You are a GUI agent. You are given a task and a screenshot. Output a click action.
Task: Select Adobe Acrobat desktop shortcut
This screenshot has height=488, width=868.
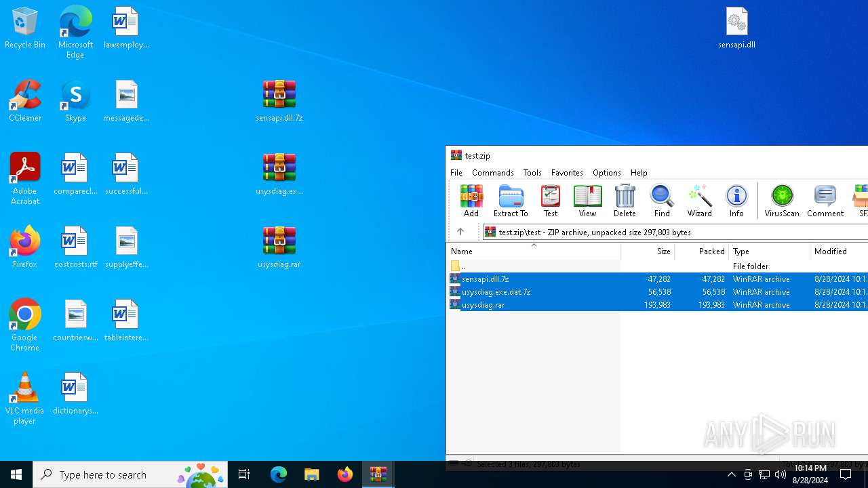25,179
